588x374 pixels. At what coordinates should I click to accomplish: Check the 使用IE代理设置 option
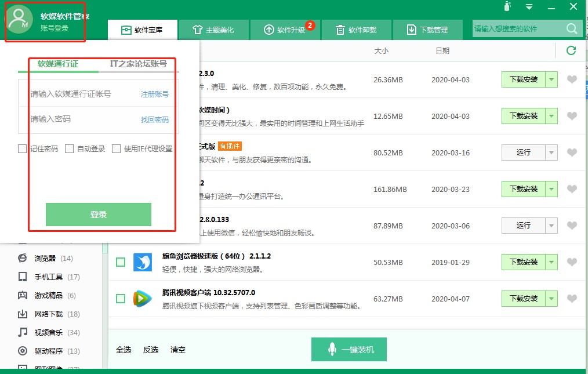(117, 149)
